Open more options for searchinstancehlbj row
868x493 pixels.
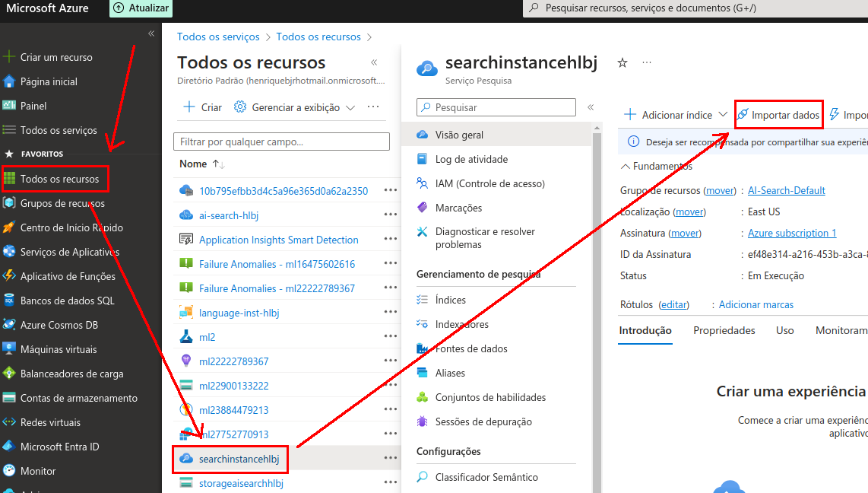390,457
